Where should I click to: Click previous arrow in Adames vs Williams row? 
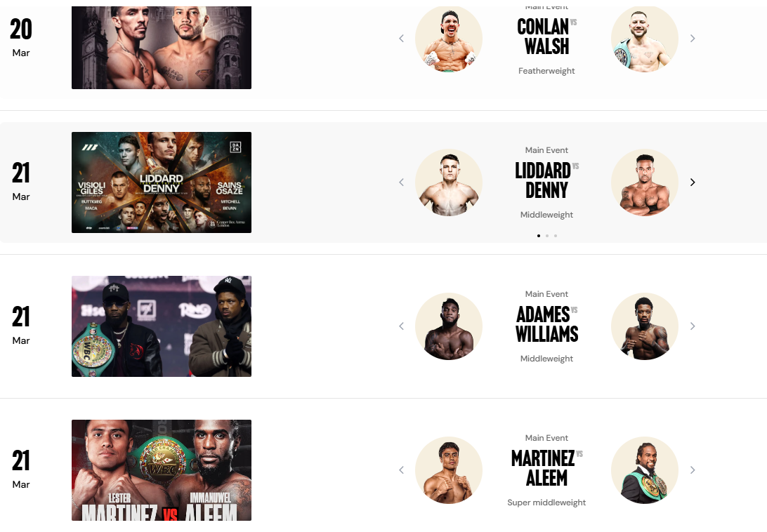tap(402, 326)
